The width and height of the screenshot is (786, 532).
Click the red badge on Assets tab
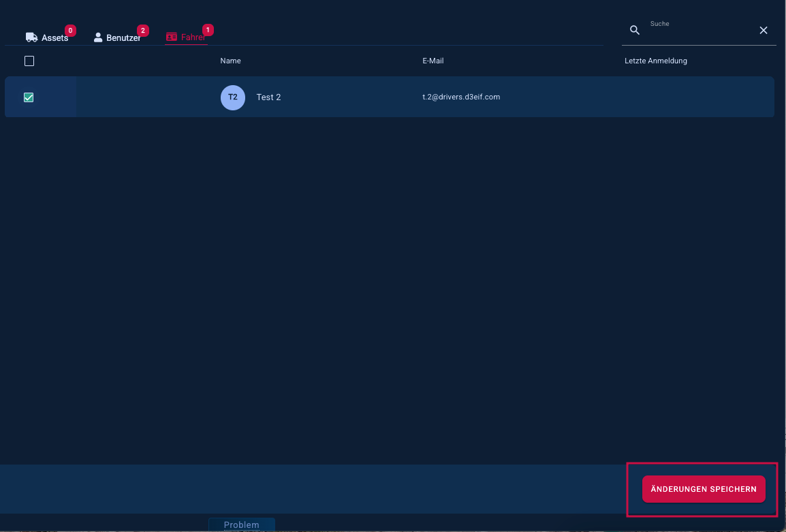point(70,31)
